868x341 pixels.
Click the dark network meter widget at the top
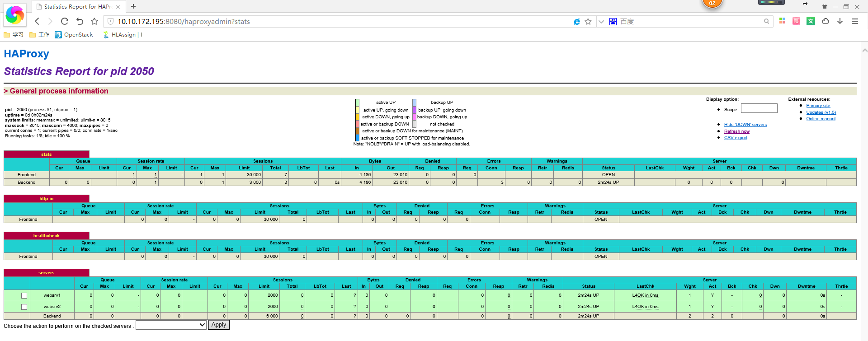pyautogui.click(x=771, y=2)
